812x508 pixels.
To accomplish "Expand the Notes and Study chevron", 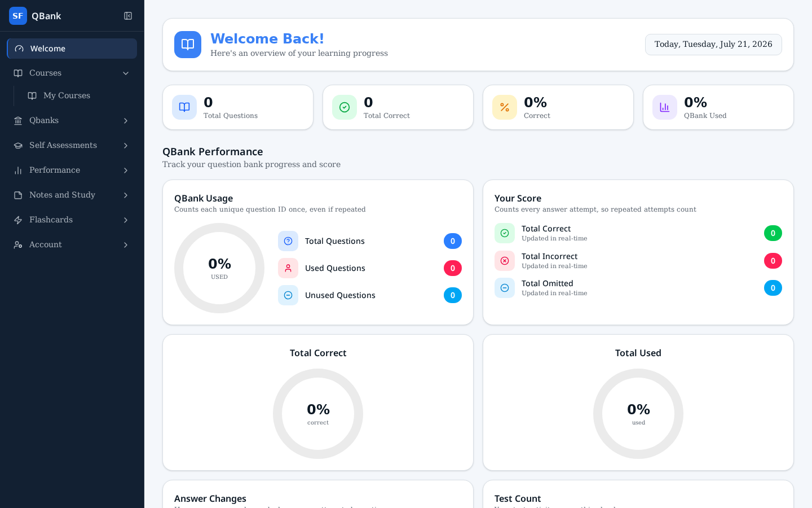I will click(126, 195).
